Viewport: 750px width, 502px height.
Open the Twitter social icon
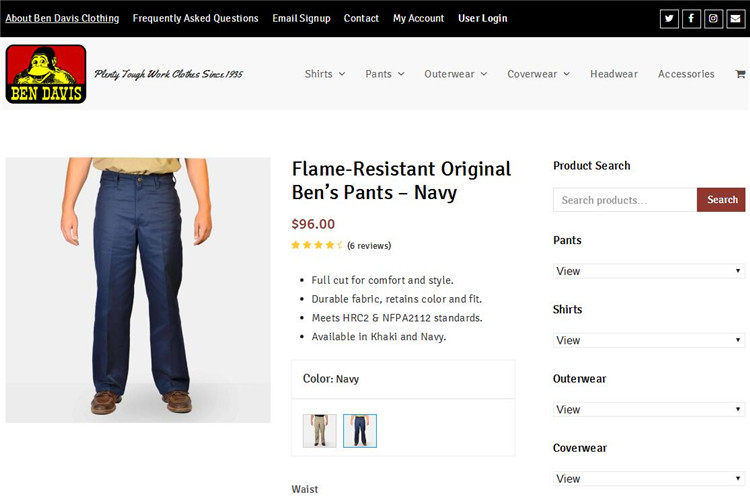pos(669,19)
